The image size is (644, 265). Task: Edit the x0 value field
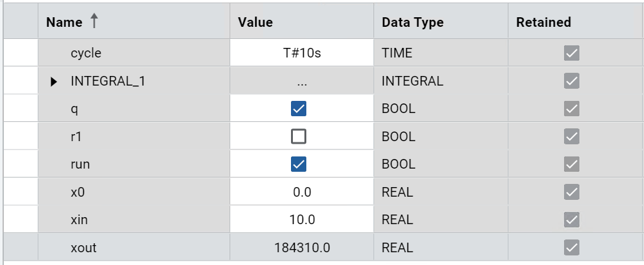point(302,192)
